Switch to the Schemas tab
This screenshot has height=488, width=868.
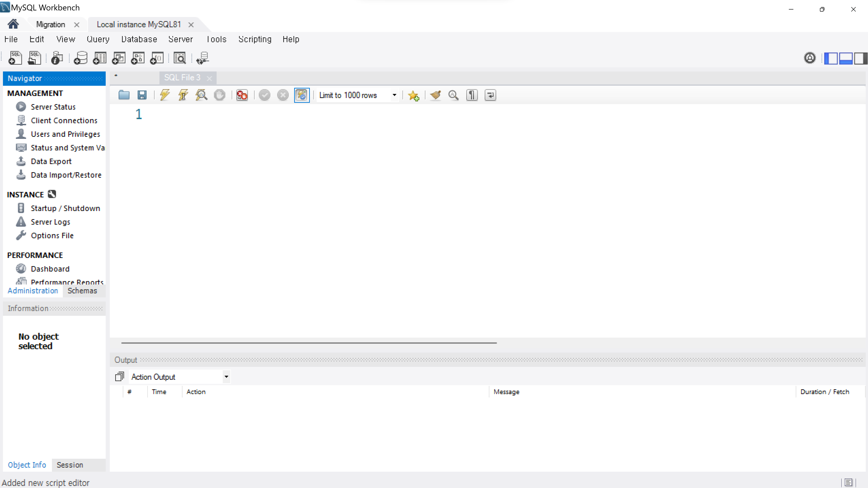pyautogui.click(x=82, y=290)
